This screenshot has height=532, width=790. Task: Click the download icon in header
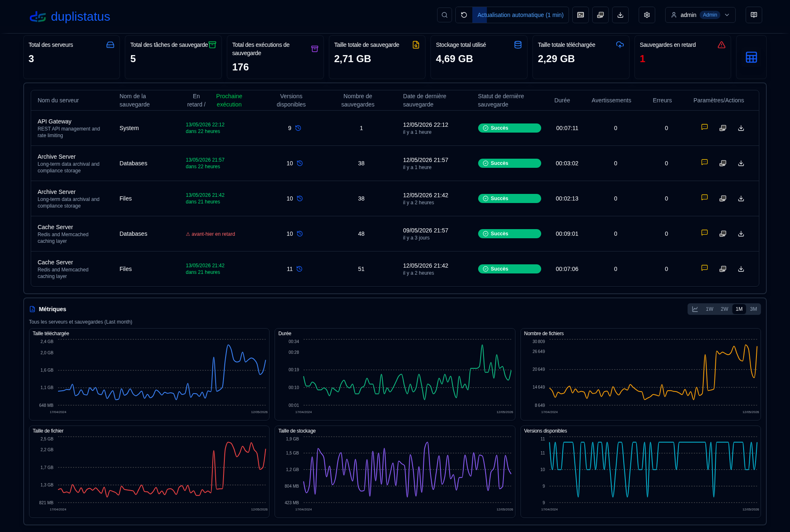click(x=620, y=15)
